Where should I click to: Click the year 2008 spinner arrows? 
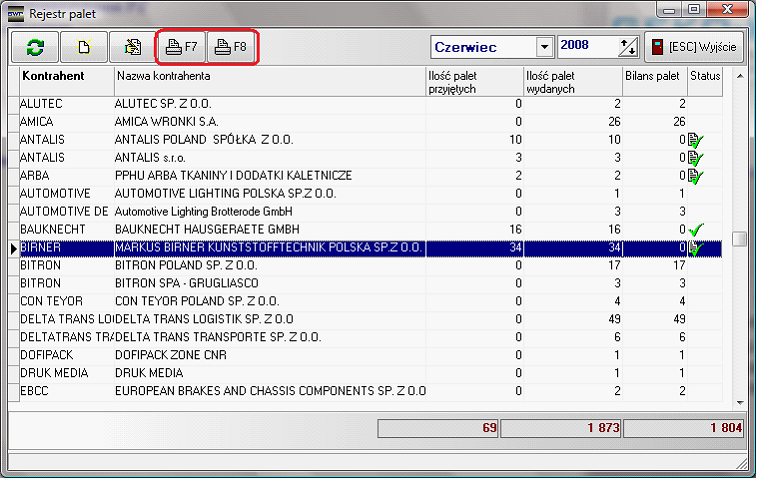coord(628,47)
